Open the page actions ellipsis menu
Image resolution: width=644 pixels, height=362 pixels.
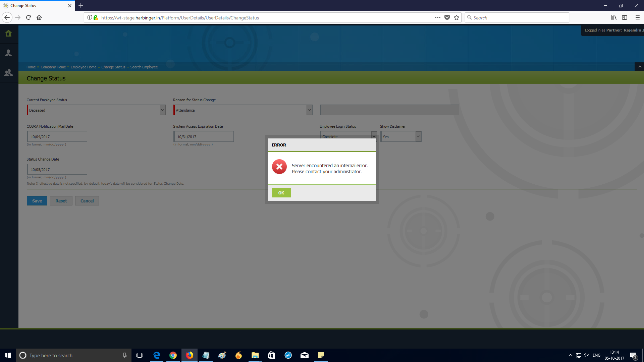(x=438, y=17)
